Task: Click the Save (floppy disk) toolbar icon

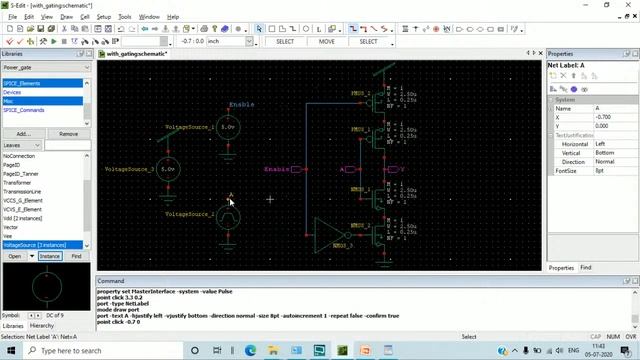Action: (x=40, y=29)
